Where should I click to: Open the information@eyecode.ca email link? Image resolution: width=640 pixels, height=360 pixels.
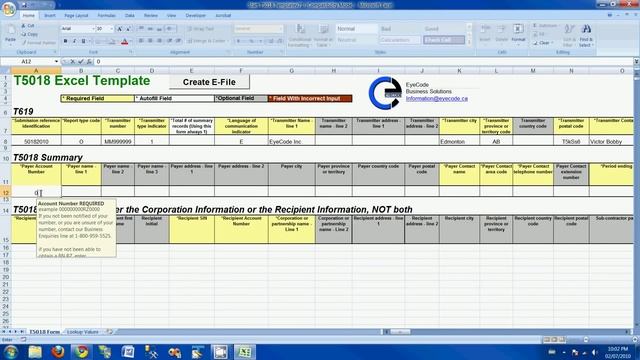437,99
